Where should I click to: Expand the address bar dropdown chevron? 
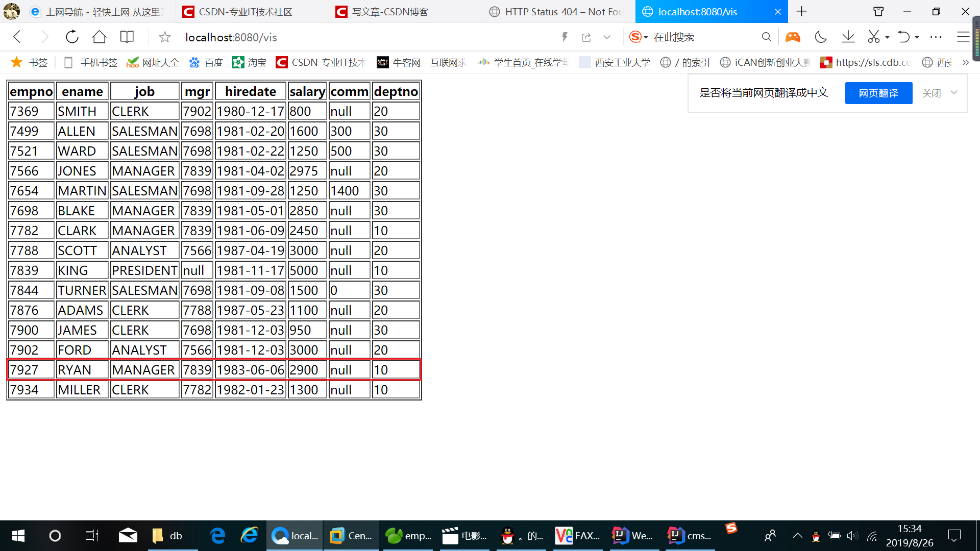tap(607, 37)
